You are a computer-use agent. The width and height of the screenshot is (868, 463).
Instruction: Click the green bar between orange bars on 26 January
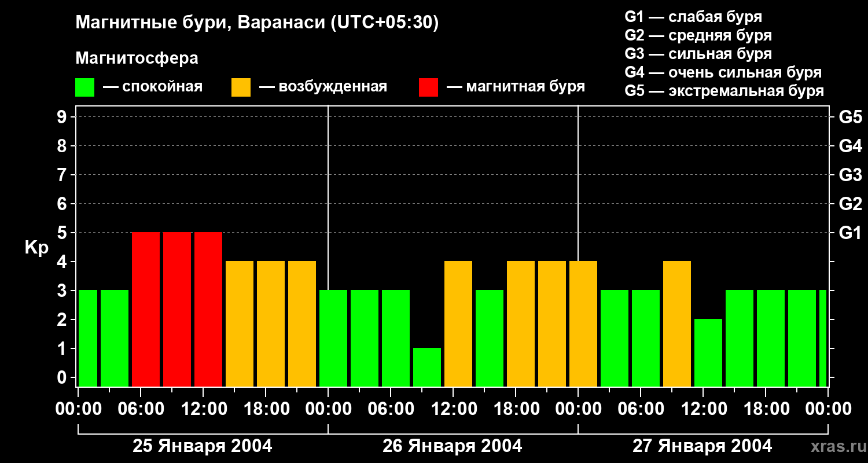[490, 338]
